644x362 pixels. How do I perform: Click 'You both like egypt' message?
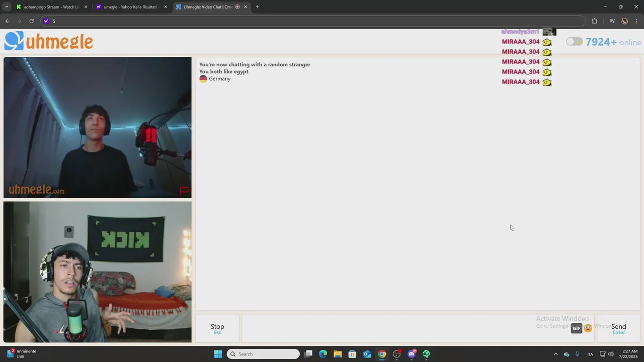224,71
